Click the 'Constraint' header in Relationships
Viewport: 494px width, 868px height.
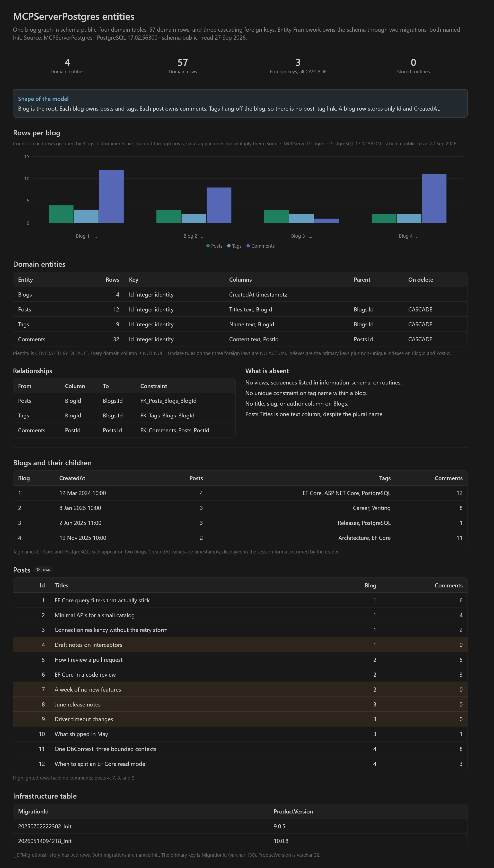tap(153, 386)
